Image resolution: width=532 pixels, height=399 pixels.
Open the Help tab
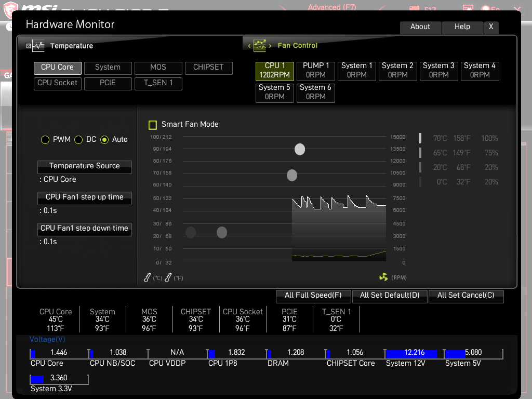pyautogui.click(x=462, y=27)
